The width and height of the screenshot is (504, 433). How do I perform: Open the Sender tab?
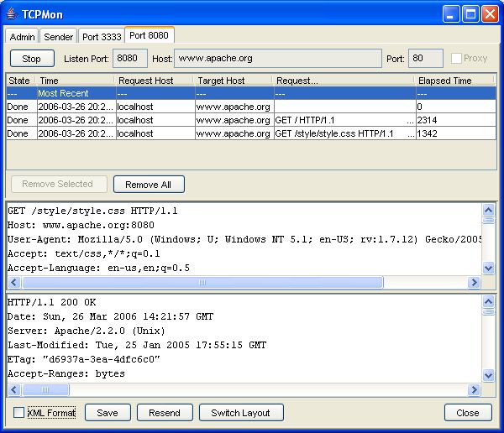click(x=59, y=37)
